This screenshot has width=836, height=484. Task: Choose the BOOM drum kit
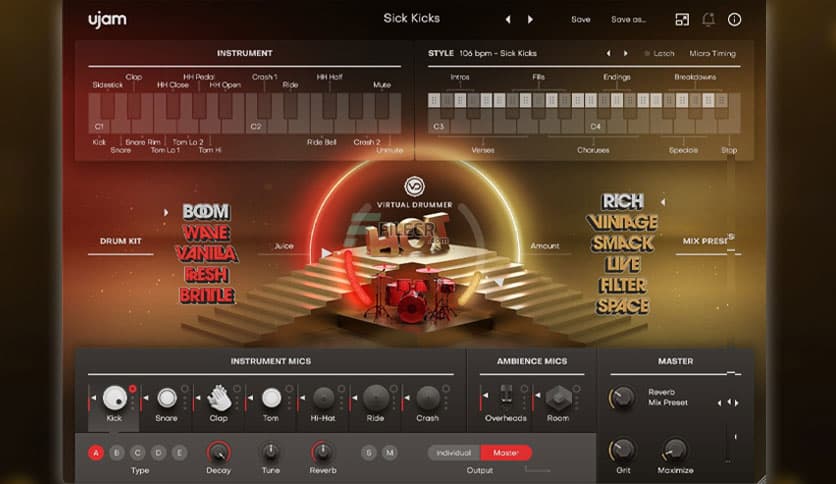206,212
